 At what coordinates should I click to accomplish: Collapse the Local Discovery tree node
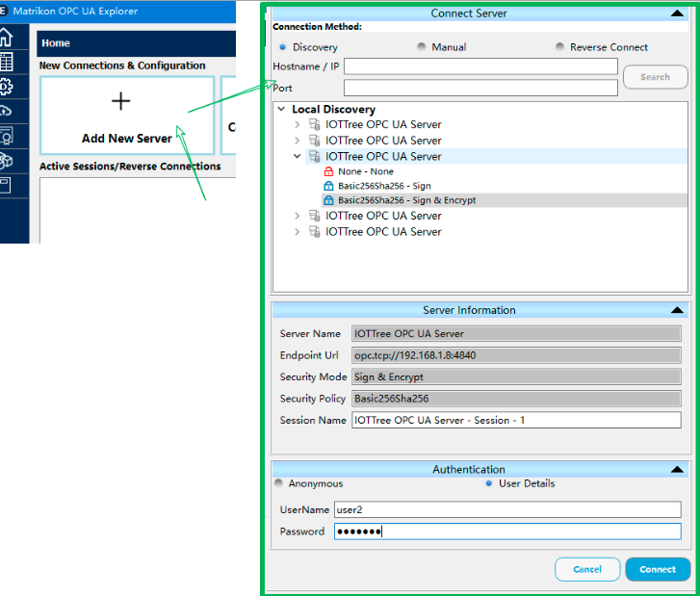click(281, 109)
